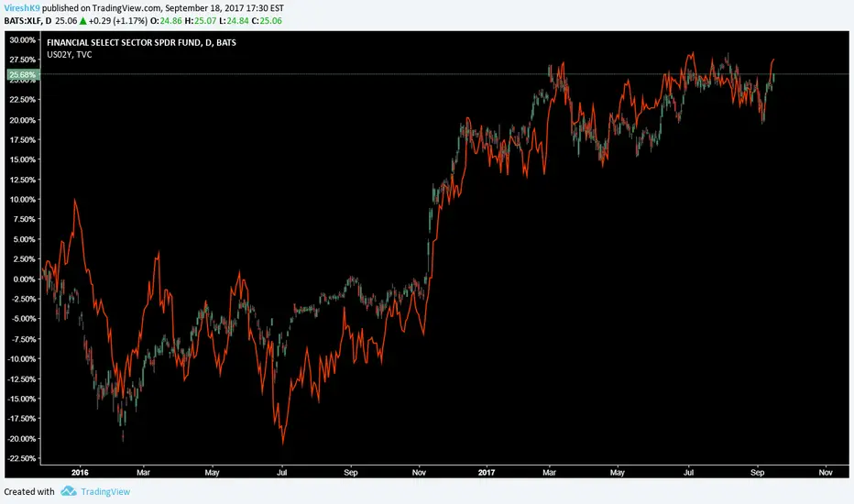Click the 2016 label on the time axis

coord(80,473)
